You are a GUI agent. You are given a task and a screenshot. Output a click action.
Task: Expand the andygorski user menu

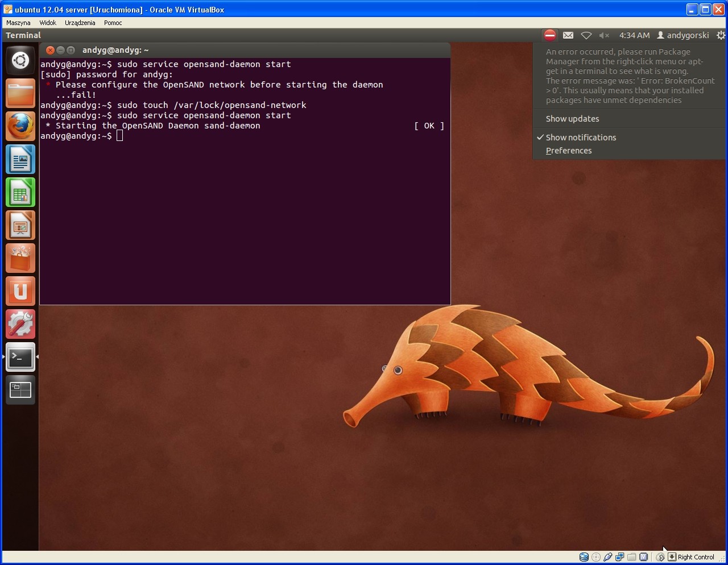point(683,35)
